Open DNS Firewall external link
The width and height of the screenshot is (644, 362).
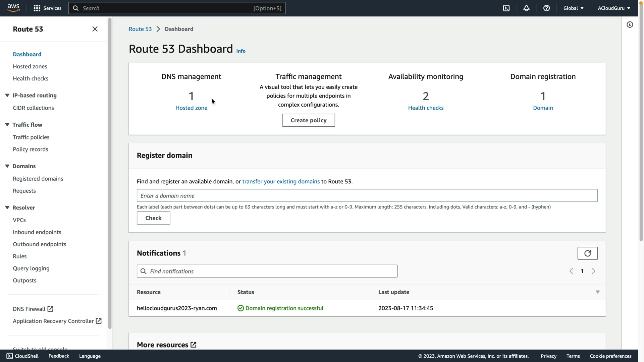[x=33, y=309]
